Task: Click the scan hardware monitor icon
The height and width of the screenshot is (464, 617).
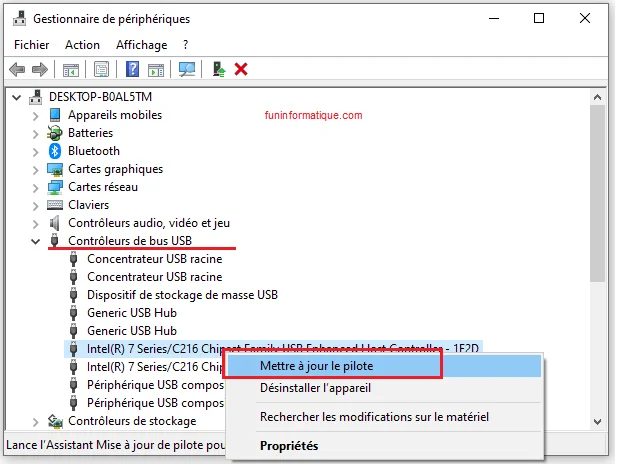Action: click(x=186, y=69)
